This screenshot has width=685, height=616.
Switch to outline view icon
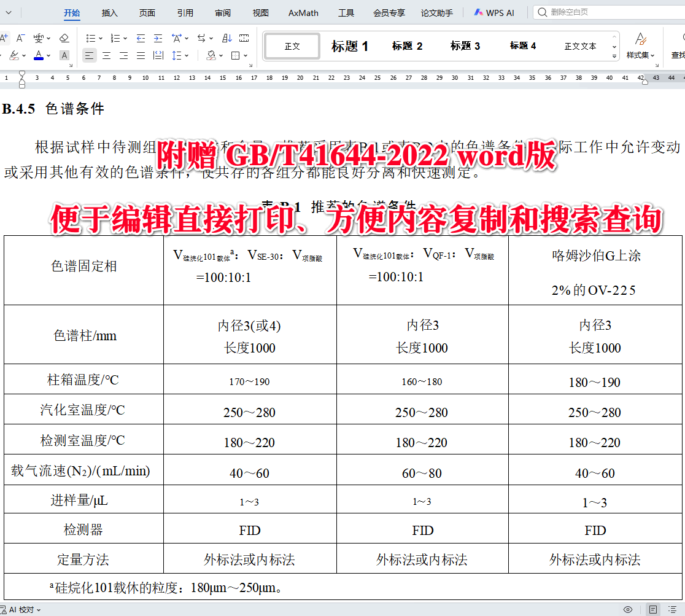pos(672,609)
